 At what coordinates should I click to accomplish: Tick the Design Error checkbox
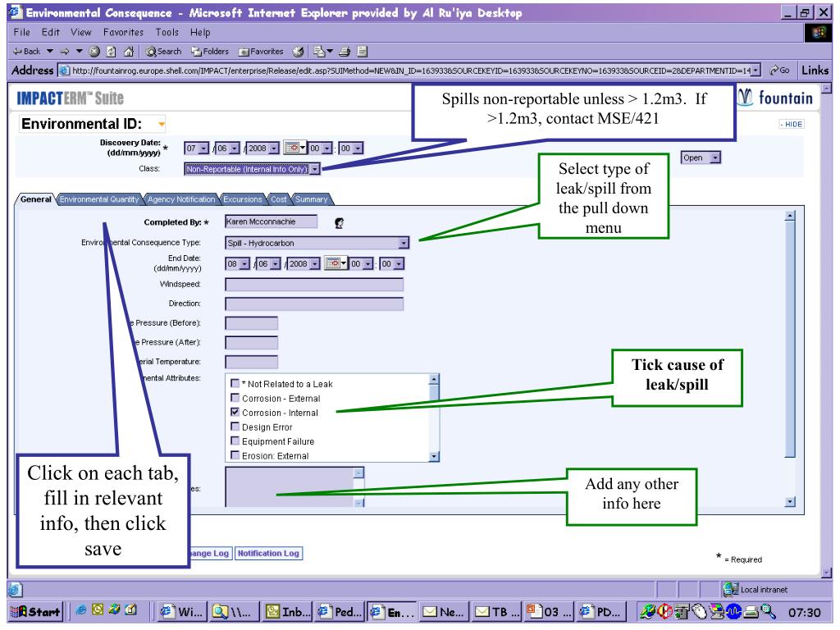pos(235,427)
